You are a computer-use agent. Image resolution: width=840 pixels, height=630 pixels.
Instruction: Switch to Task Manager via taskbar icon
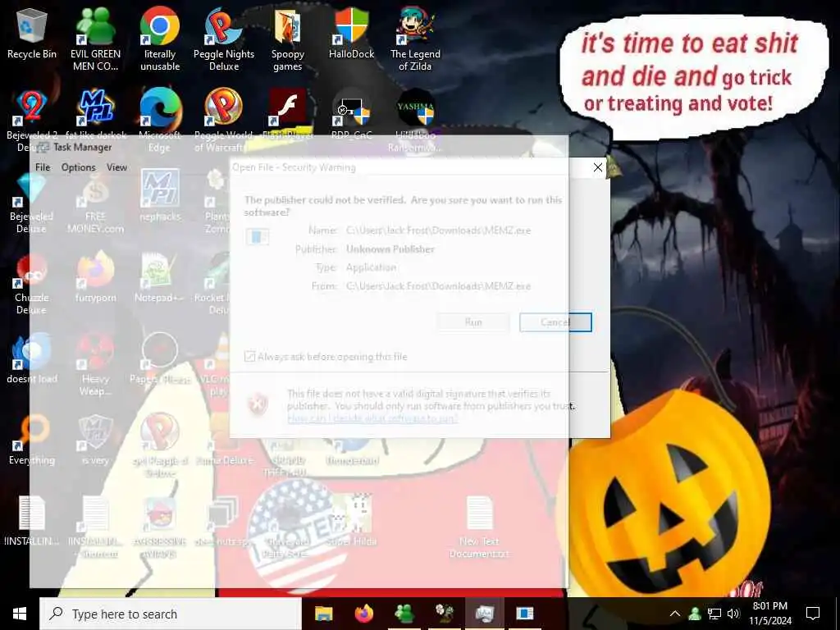484,614
